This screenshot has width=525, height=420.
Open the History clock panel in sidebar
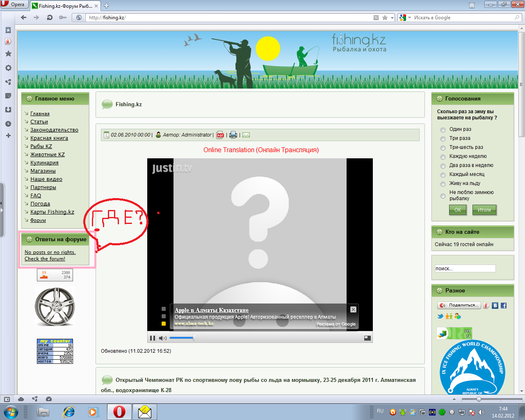(8, 123)
